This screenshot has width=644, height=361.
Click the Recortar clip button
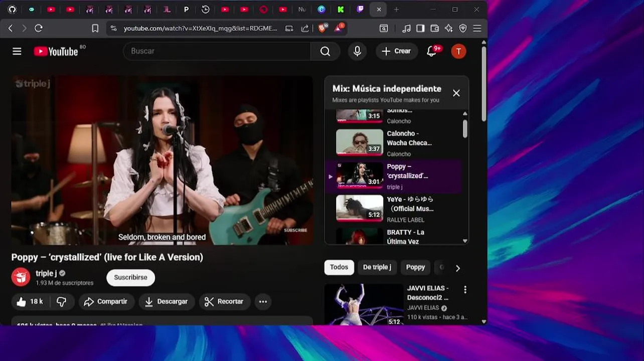224,301
